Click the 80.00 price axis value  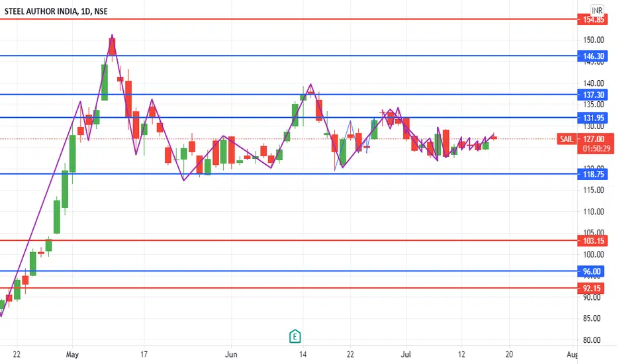coord(593,340)
